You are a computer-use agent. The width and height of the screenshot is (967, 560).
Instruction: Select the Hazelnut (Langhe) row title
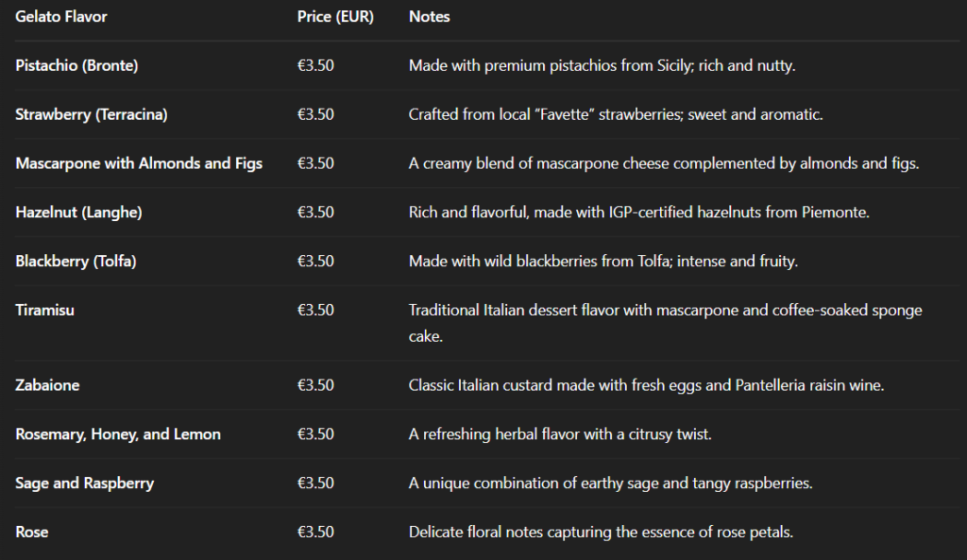tap(78, 212)
